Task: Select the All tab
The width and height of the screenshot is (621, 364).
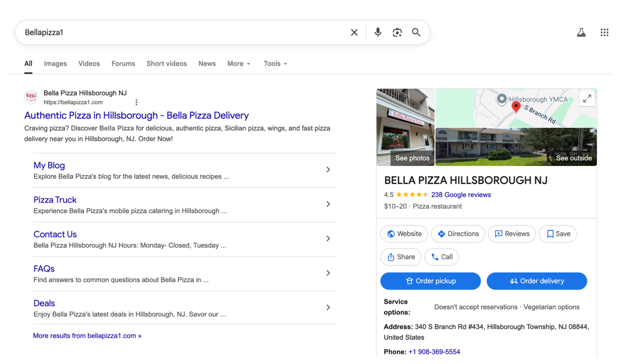Action: tap(28, 64)
